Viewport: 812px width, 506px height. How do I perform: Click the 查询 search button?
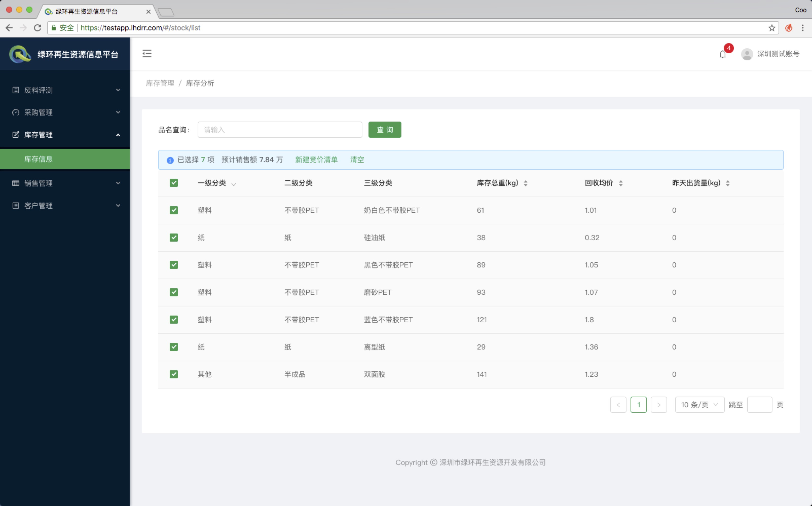(384, 129)
